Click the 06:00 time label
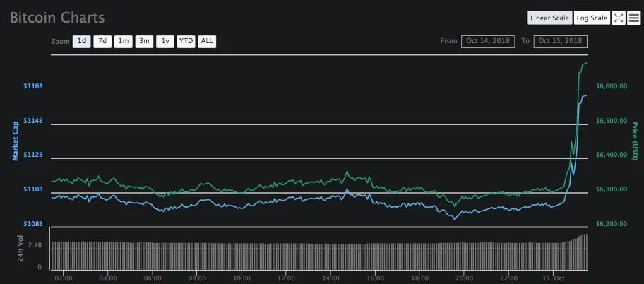Screen dimensions: 644x284 [153, 278]
